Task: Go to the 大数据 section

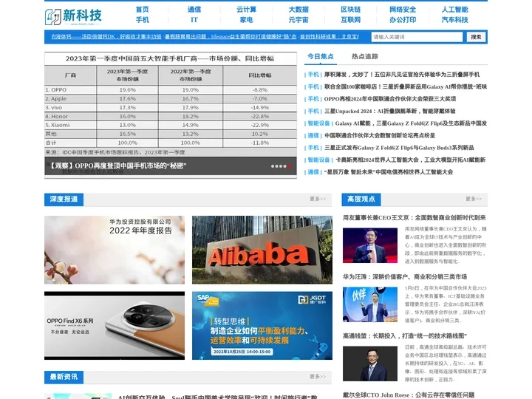Action: click(x=299, y=10)
